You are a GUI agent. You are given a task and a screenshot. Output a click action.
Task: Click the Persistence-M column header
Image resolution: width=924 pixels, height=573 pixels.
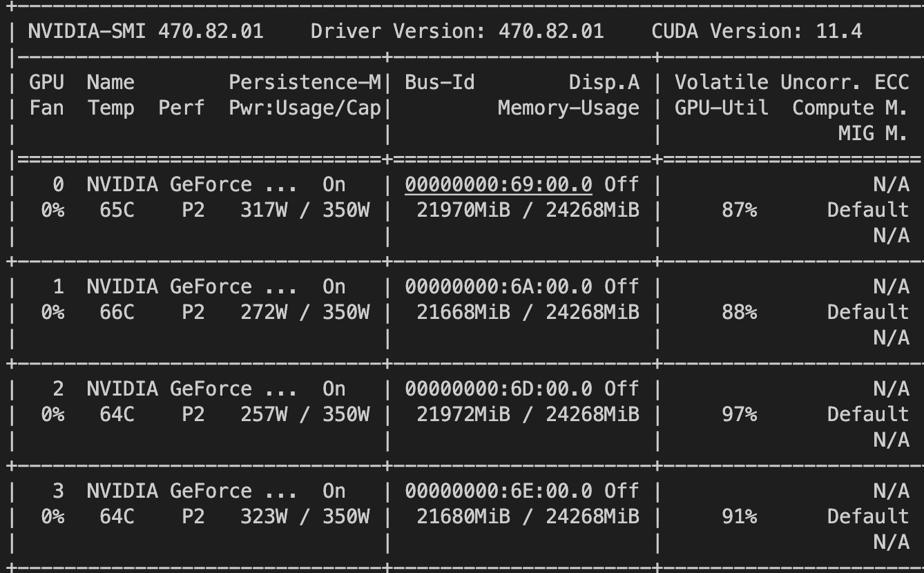[305, 82]
